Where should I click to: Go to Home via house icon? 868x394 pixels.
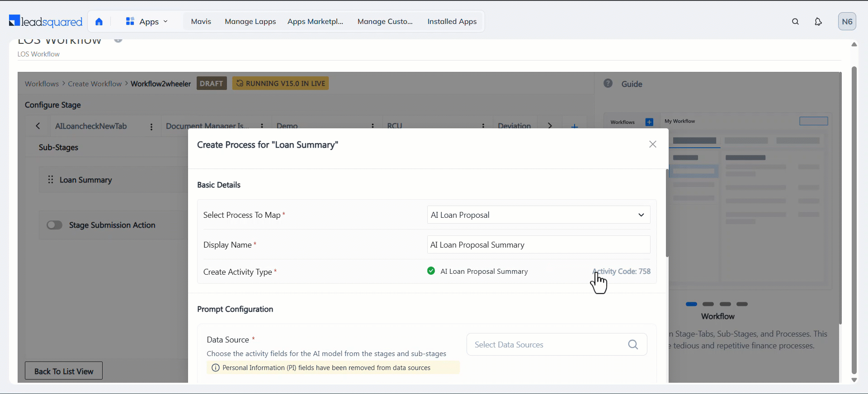(x=99, y=21)
